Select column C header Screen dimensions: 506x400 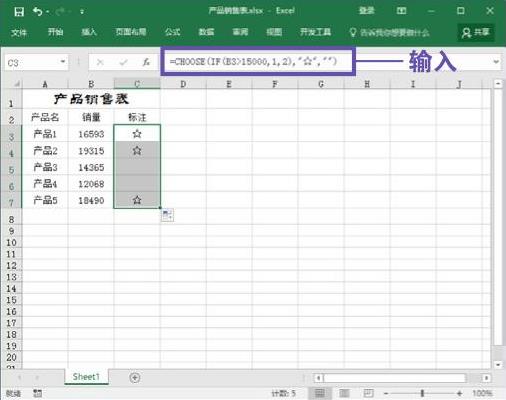(137, 84)
